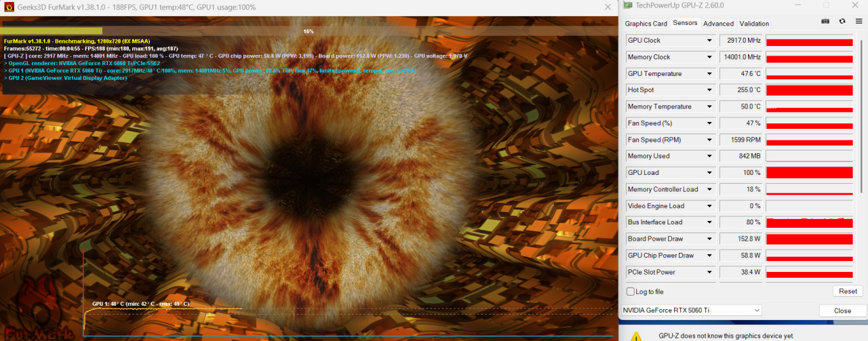Image resolution: width=868 pixels, height=341 pixels.
Task: Click the Bus Interface Load value 80 %
Action: (741, 222)
